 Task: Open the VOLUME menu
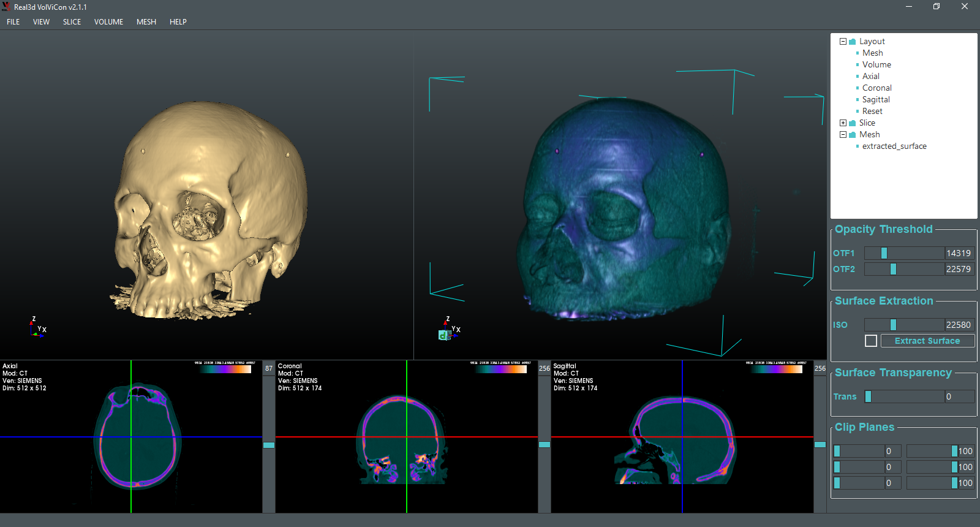[108, 22]
